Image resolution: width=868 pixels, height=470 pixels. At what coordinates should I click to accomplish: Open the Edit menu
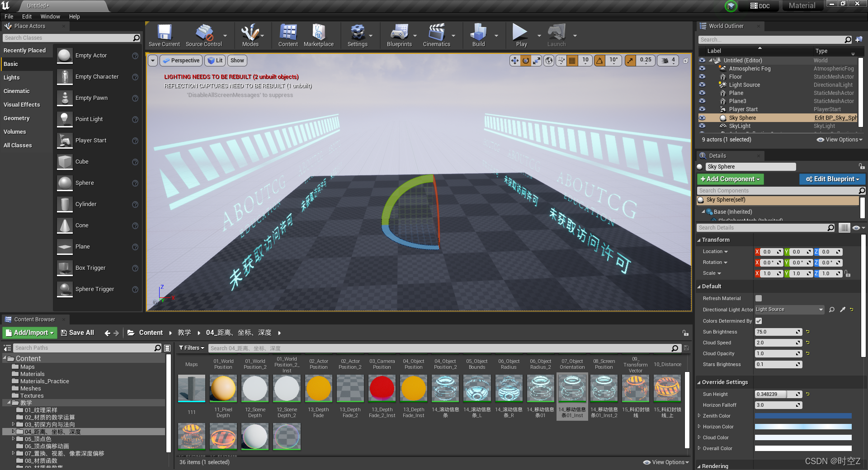pyautogui.click(x=27, y=17)
